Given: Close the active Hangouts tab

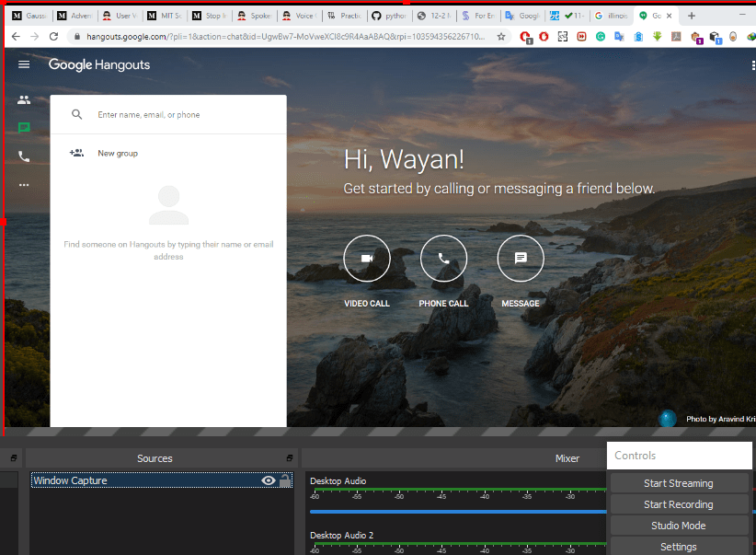Looking at the screenshot, I should coord(670,16).
